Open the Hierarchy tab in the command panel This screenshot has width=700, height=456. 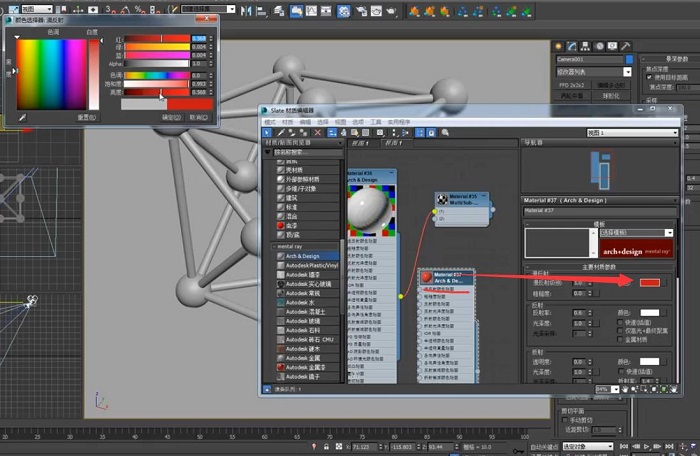click(585, 46)
